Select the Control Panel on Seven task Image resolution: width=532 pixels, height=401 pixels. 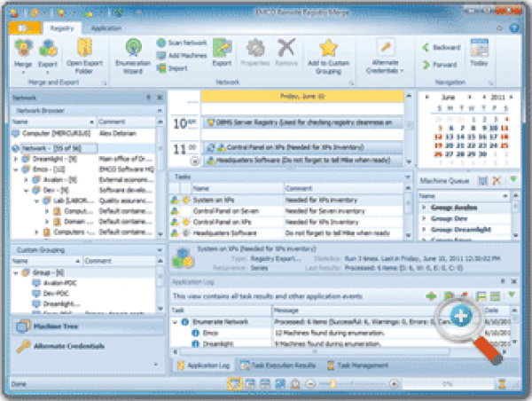pos(286,211)
